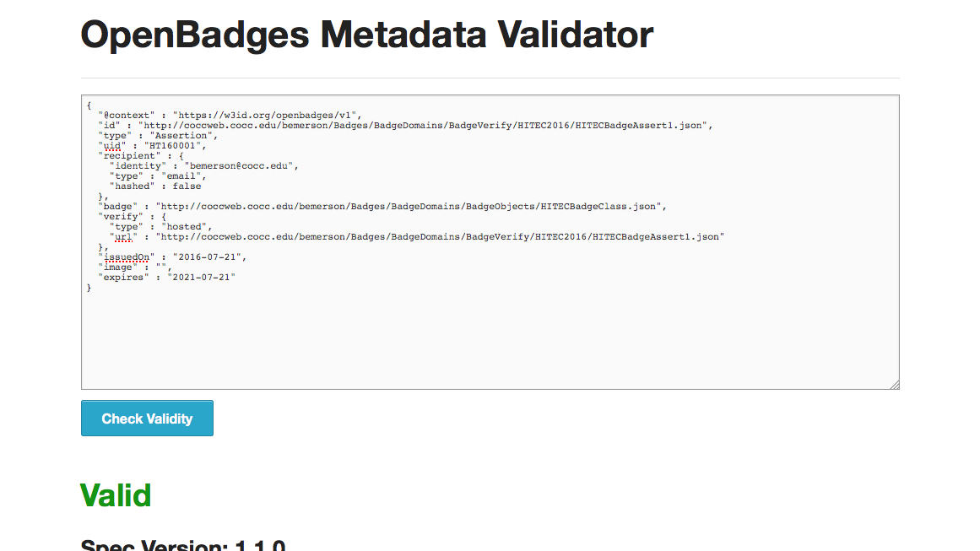This screenshot has width=980, height=551.
Task: Click the empty "image" value quotes
Action: pos(160,267)
